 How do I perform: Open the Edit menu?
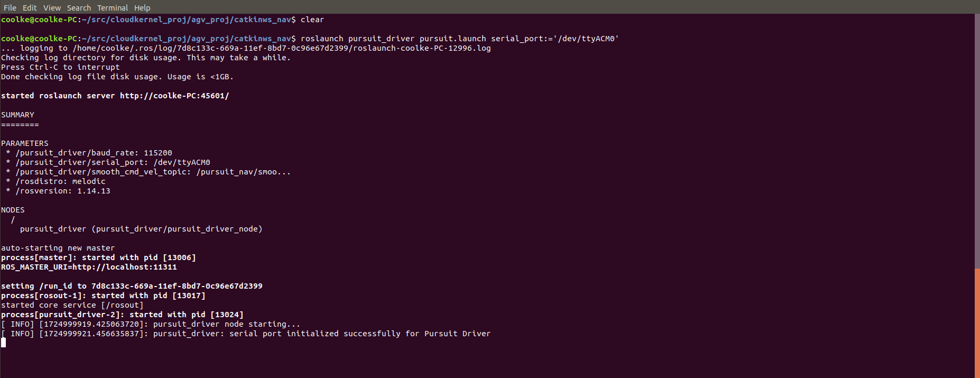tap(30, 7)
